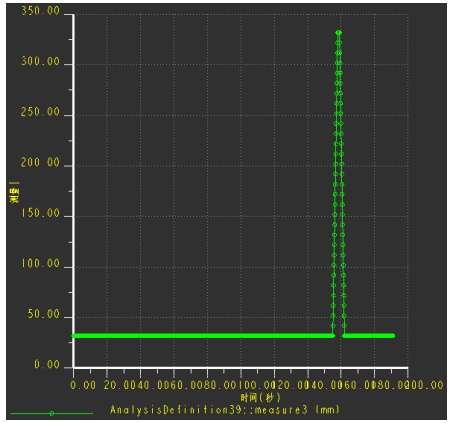Click the 150.00 y-axis label
This screenshot has width=455, height=423.
click(x=40, y=213)
